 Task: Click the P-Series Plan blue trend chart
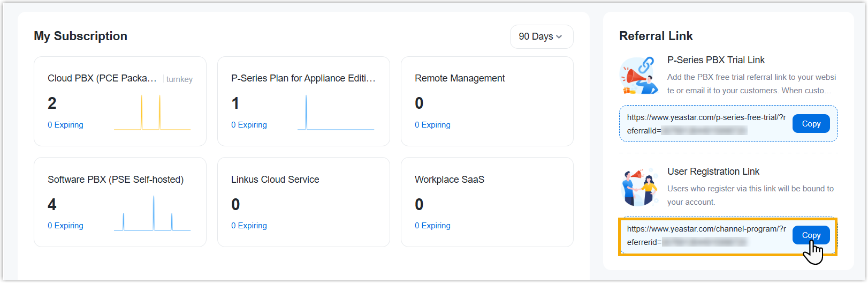tap(336, 113)
